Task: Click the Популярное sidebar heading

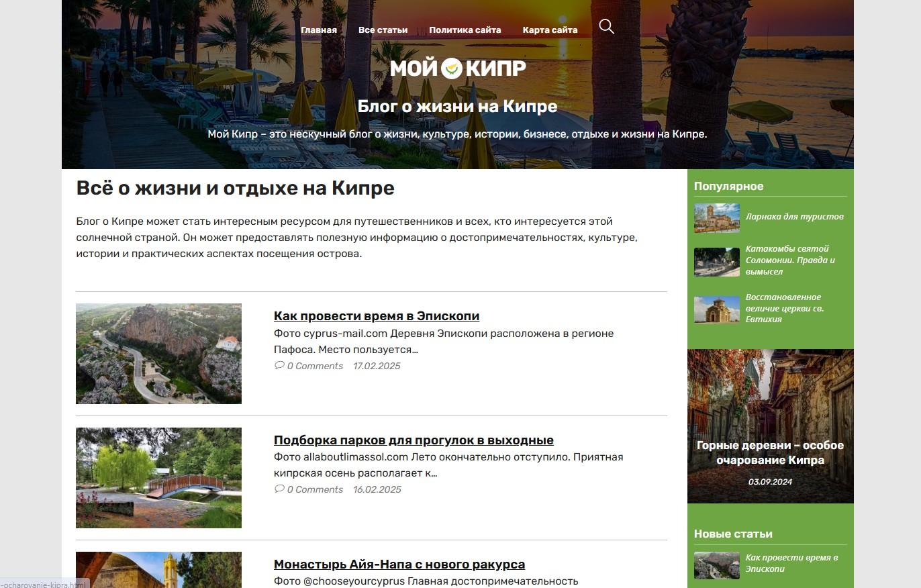Action: pyautogui.click(x=729, y=186)
